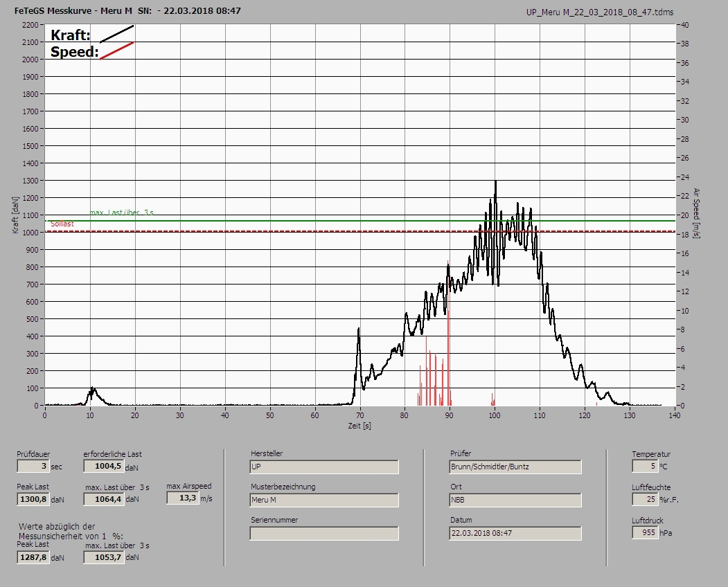Screen dimensions: 728x587
Task: Click the black Kraft legend line sample
Action: click(x=117, y=34)
